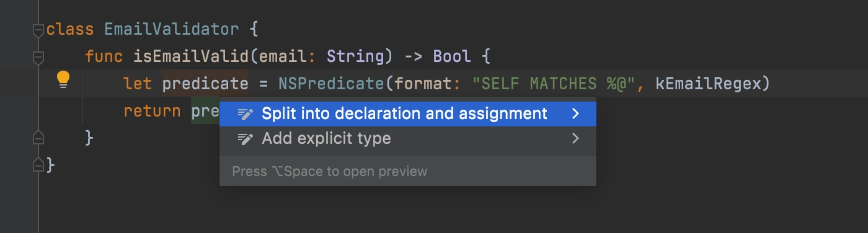
Task: Click pencil icon beside Split into declaration
Action: pos(246,114)
